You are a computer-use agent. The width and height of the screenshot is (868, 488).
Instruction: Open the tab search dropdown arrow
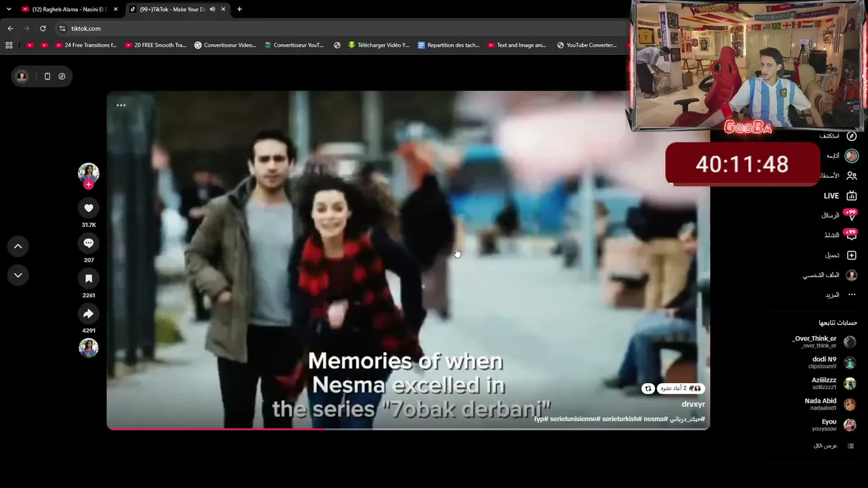click(9, 9)
